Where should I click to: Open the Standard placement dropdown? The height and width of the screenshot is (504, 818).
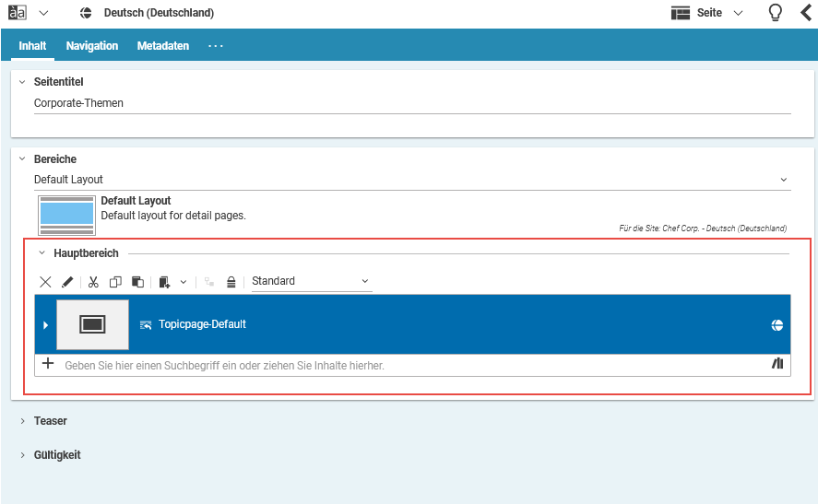pyautogui.click(x=311, y=281)
